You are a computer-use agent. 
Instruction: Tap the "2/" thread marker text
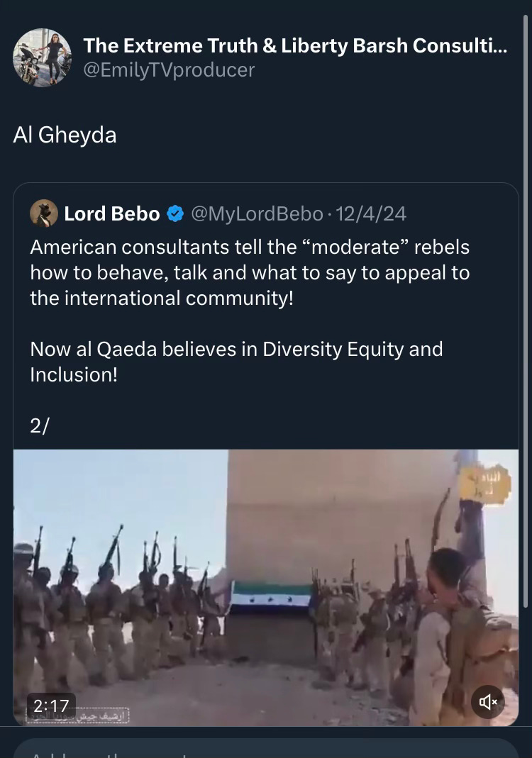[40, 425]
